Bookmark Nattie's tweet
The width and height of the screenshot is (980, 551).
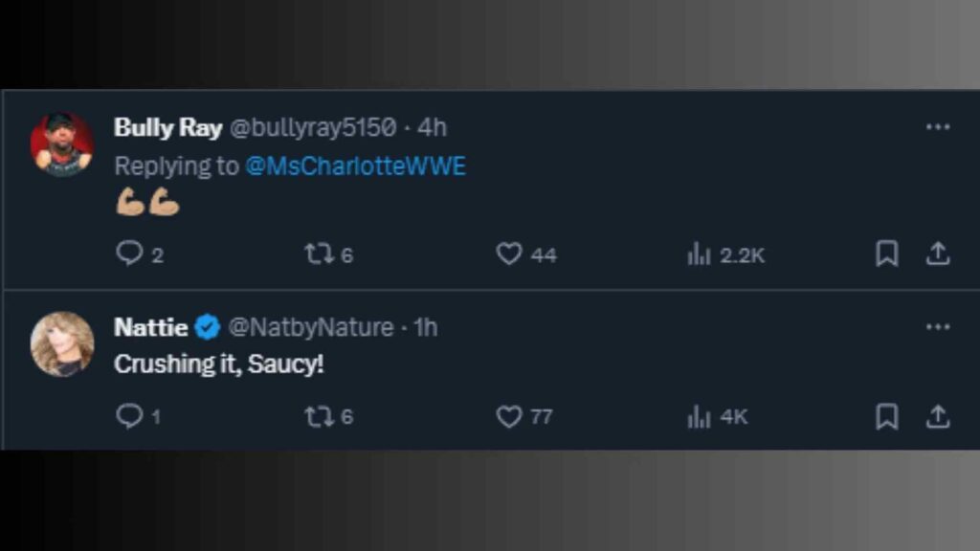coord(887,416)
